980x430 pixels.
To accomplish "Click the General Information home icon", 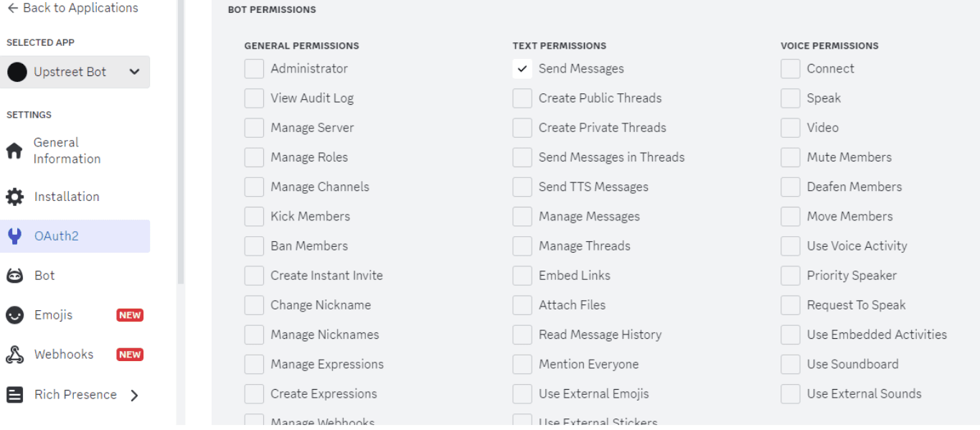I will (x=14, y=151).
